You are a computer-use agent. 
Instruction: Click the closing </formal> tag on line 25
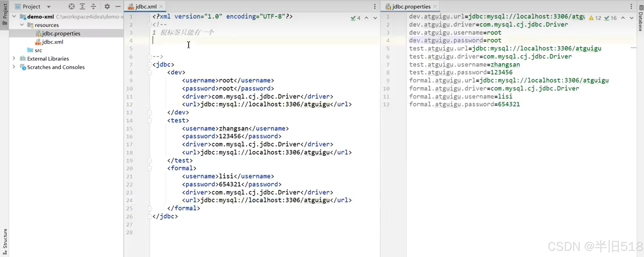coord(184,208)
